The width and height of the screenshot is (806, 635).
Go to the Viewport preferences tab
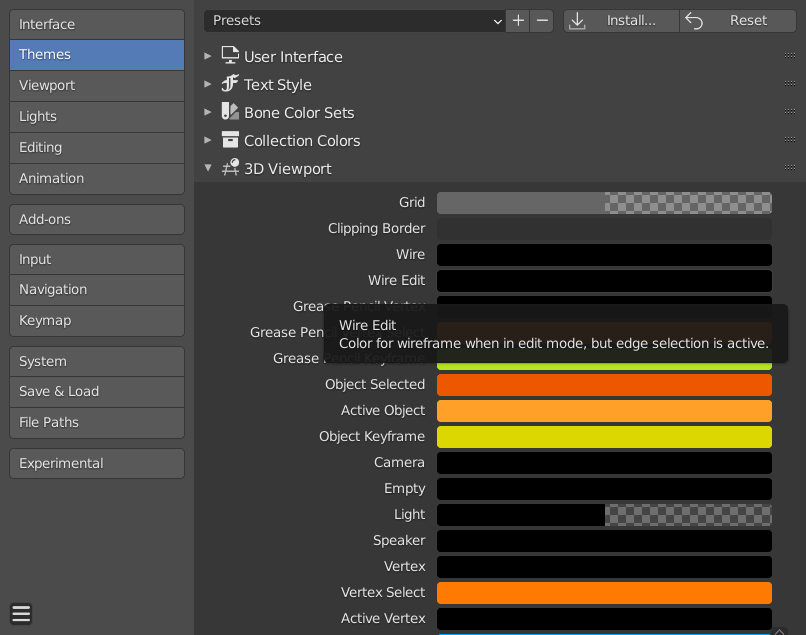[97, 85]
